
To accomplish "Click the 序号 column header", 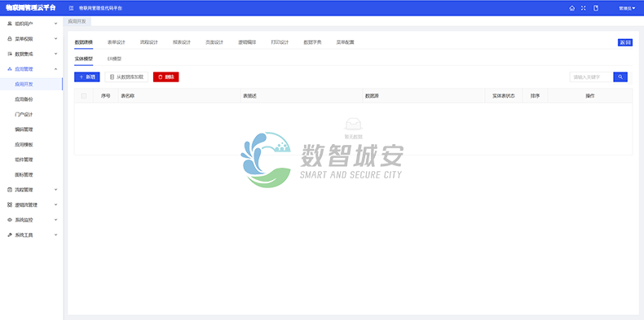I will [x=105, y=96].
